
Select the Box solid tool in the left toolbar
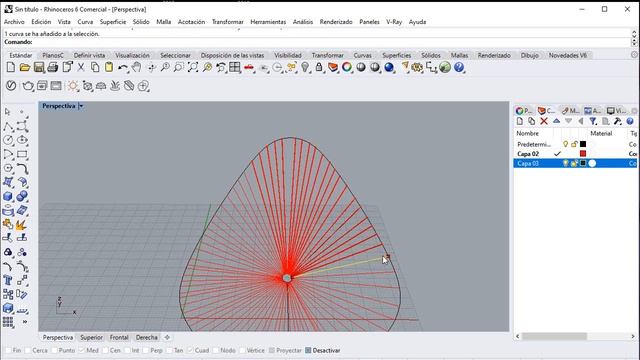click(8, 196)
